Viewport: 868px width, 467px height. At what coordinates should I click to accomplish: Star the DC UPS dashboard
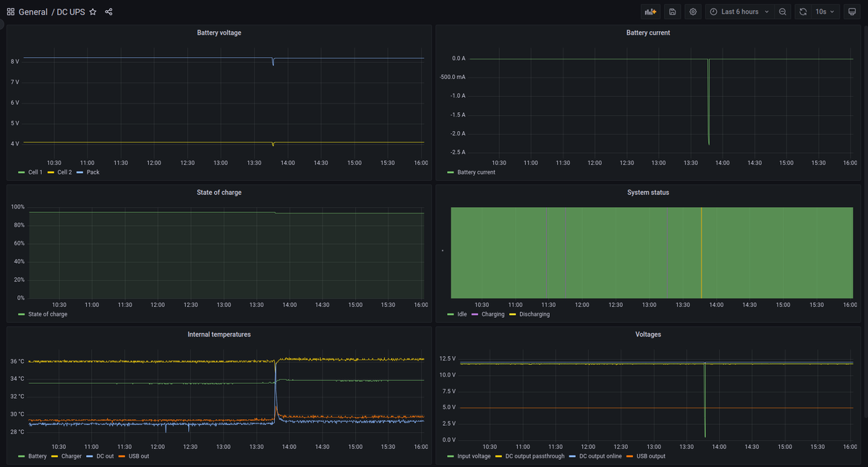click(93, 12)
